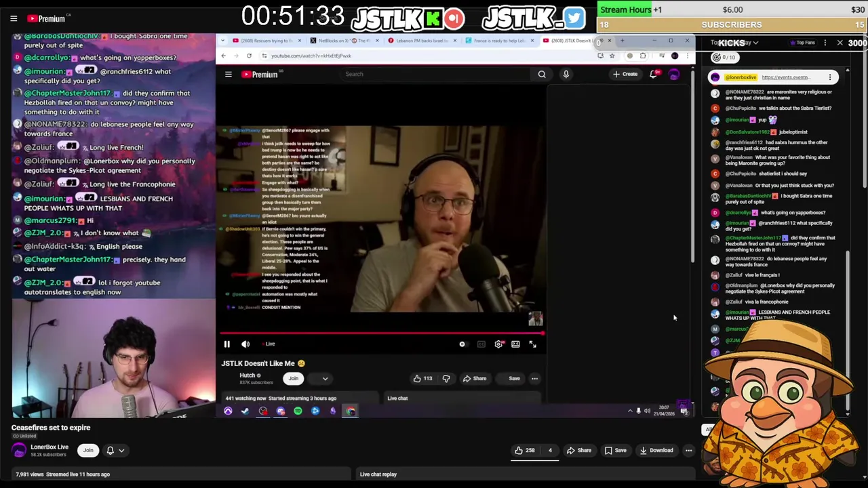868x488 pixels.
Task: Open a new tab in inner browser
Action: coord(622,41)
